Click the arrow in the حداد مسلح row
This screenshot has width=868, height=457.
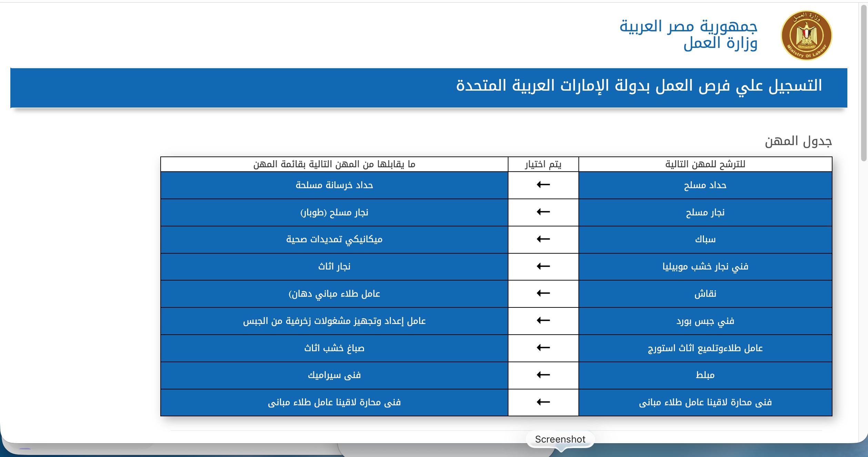tap(543, 185)
